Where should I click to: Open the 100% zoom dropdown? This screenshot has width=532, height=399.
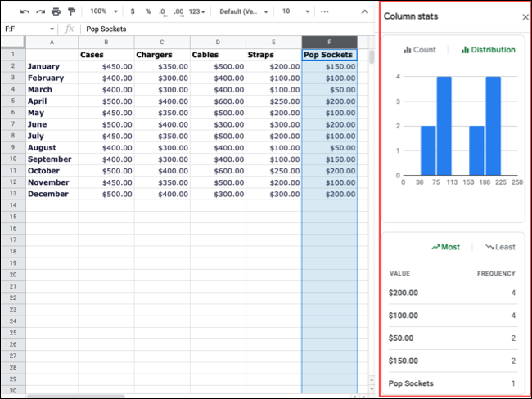point(104,11)
